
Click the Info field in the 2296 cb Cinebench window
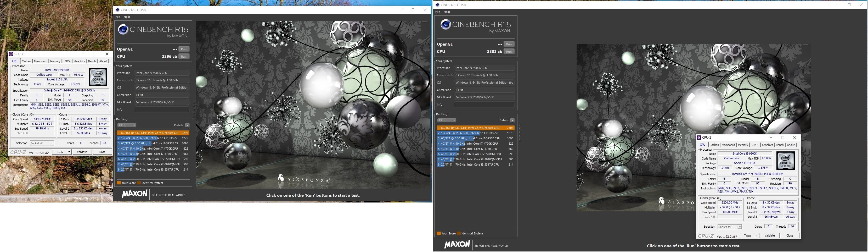(x=162, y=110)
